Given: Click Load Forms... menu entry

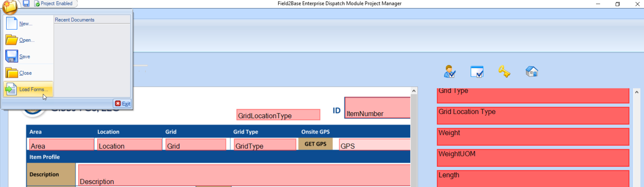Looking at the screenshot, I should [x=28, y=89].
